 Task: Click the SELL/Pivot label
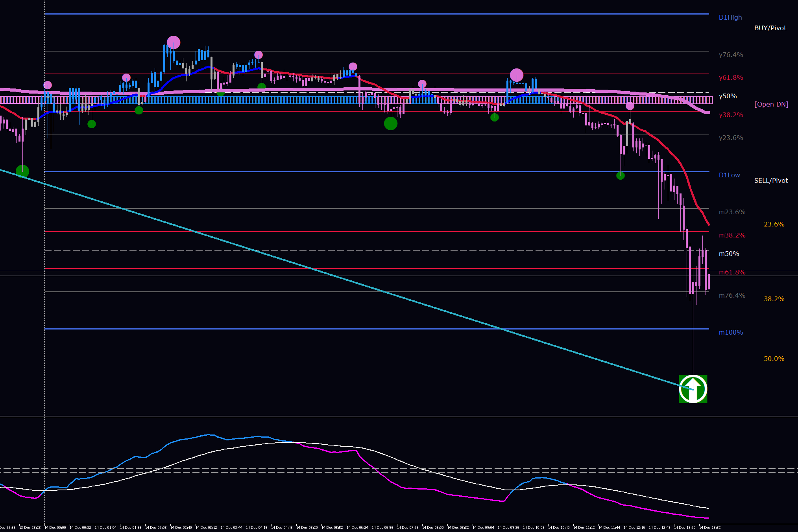771,180
